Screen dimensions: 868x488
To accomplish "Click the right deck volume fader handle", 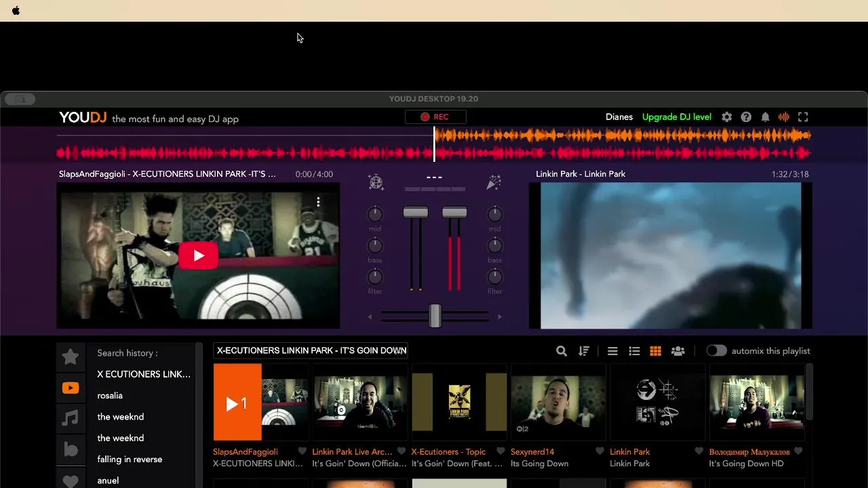I will pyautogui.click(x=454, y=212).
